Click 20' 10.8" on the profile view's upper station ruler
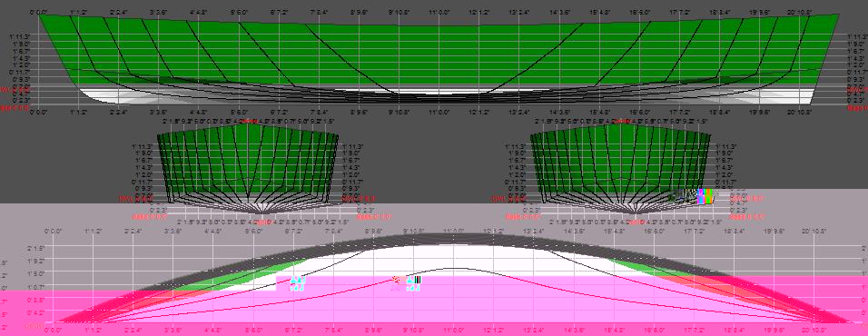 click(799, 11)
